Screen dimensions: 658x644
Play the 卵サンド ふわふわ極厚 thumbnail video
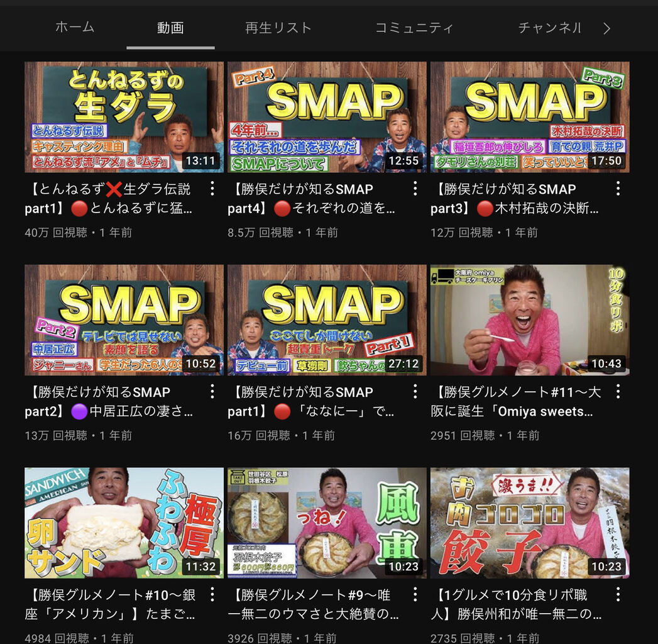pyautogui.click(x=124, y=523)
